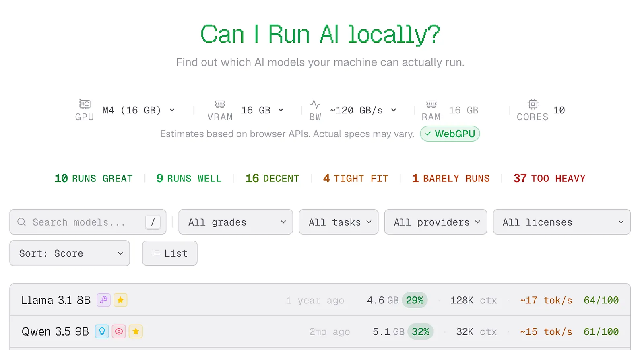Click the magnifier icon in search box

[x=22, y=222]
